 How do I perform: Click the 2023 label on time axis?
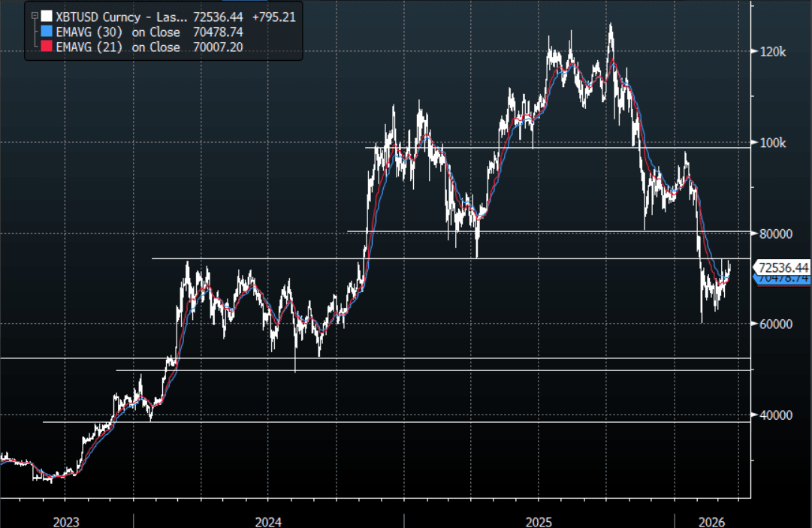point(65,520)
